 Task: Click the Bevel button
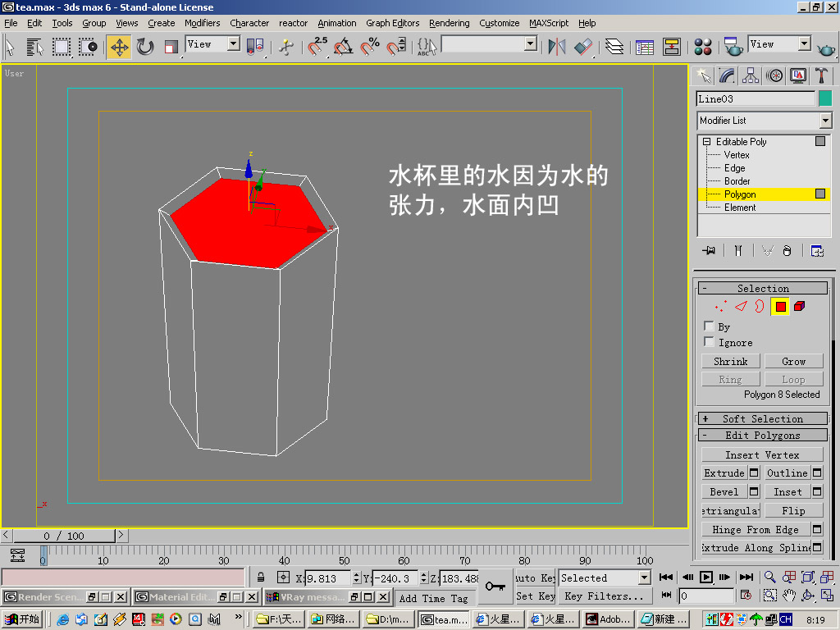tap(724, 491)
